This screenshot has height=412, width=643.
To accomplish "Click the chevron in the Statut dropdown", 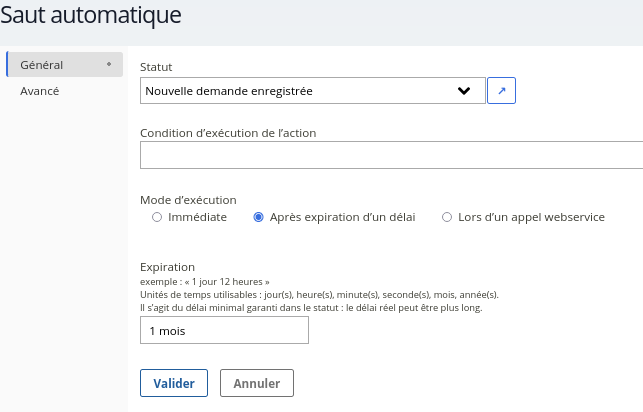I will 464,91.
